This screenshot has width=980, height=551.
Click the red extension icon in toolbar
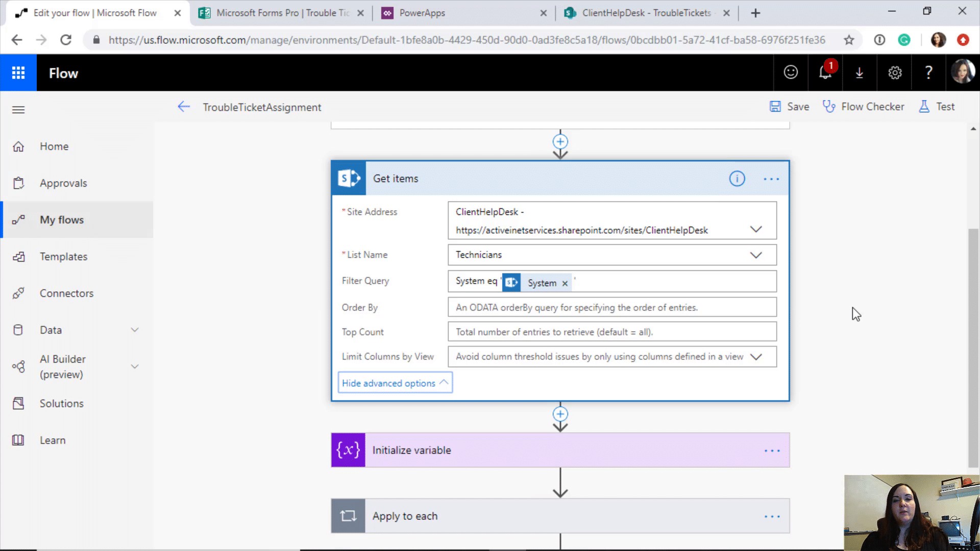pos(963,40)
